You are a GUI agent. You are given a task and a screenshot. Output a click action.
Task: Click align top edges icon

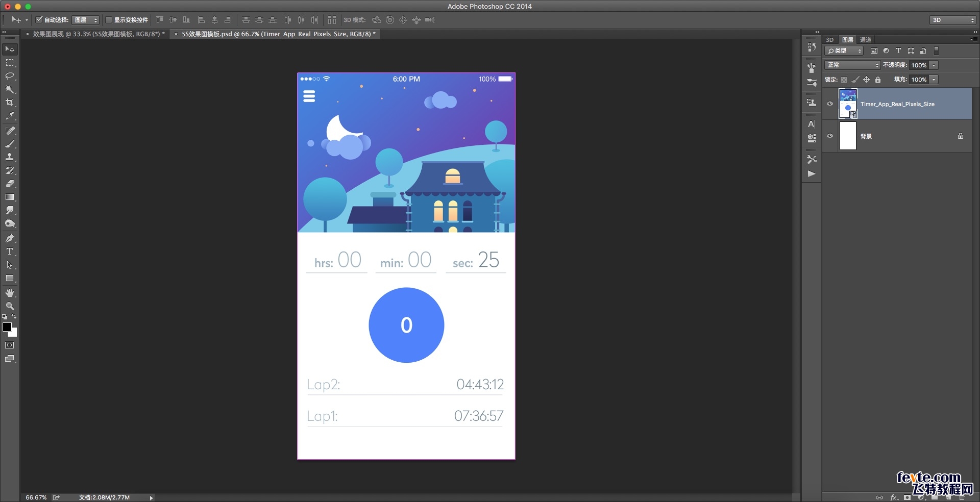click(x=160, y=20)
